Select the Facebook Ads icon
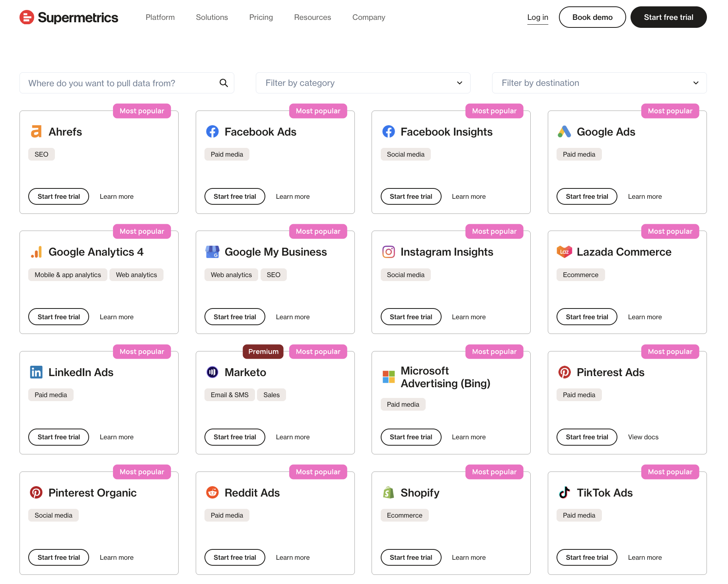Viewport: 728px width, 584px height. point(212,131)
